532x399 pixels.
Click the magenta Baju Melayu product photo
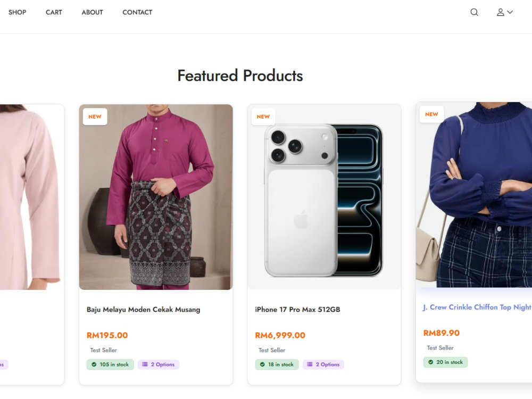(156, 197)
